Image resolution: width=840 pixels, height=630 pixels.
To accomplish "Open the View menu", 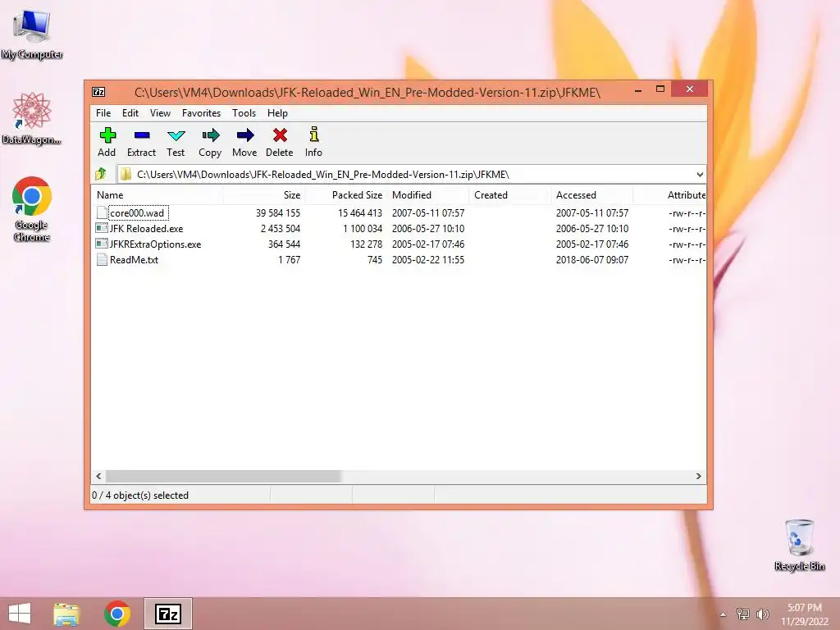I will click(x=160, y=113).
